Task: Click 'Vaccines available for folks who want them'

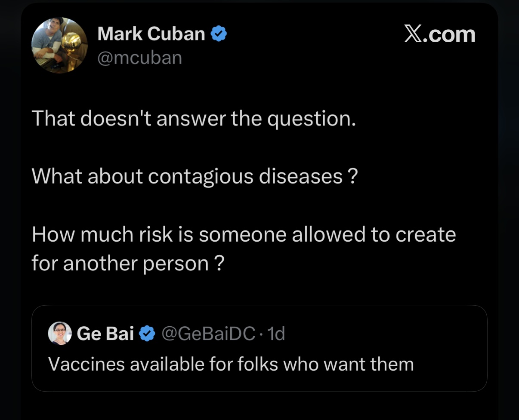Action: 231,364
